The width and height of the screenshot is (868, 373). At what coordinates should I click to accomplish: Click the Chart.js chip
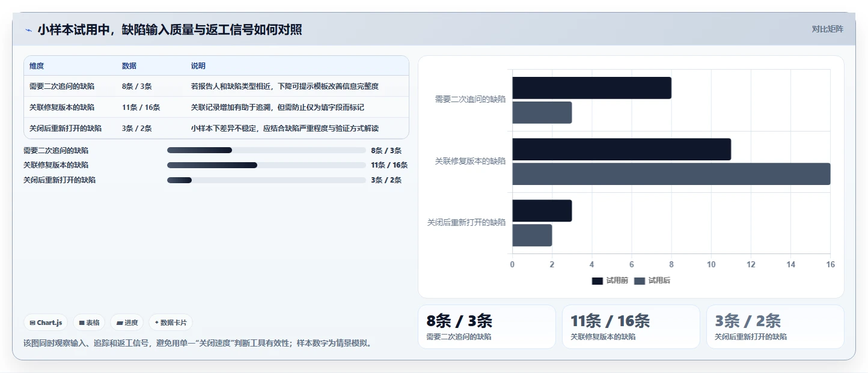(x=46, y=323)
